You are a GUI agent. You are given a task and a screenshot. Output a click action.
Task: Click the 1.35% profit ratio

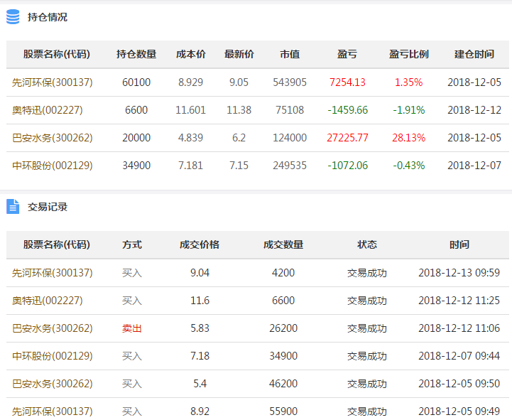[x=409, y=82]
